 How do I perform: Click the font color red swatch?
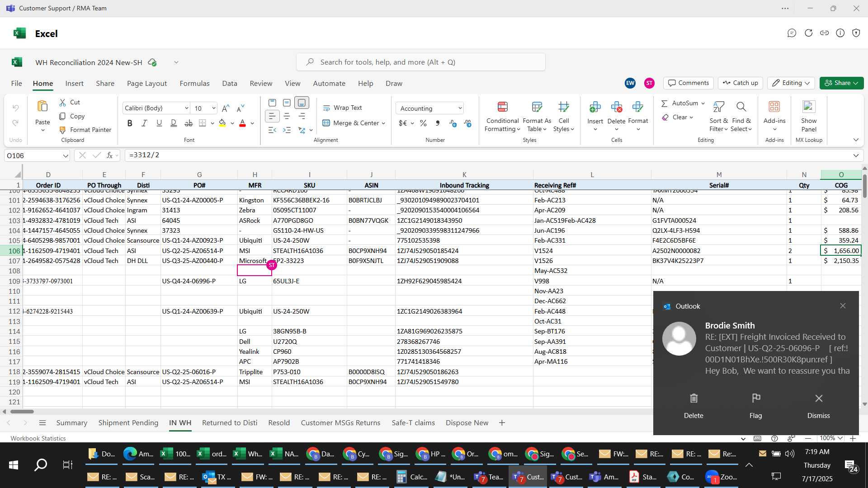tap(242, 123)
